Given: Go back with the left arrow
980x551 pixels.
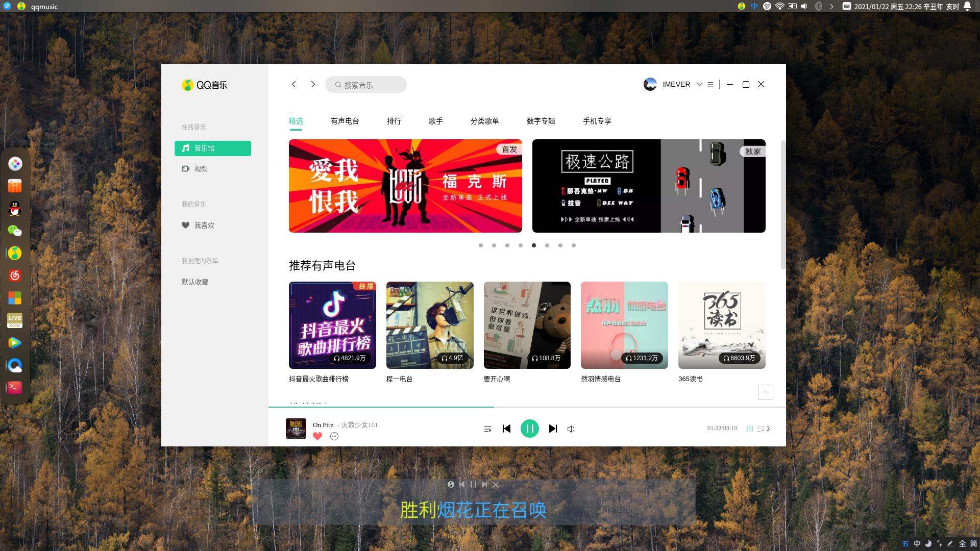Looking at the screenshot, I should pyautogui.click(x=293, y=84).
